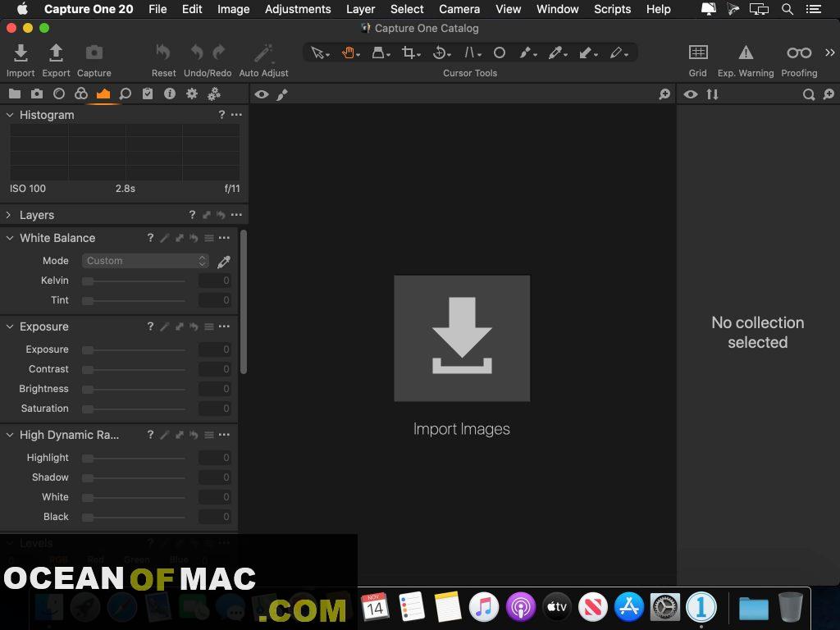Click the Exposure panel help question mark
840x630 pixels.
[150, 326]
